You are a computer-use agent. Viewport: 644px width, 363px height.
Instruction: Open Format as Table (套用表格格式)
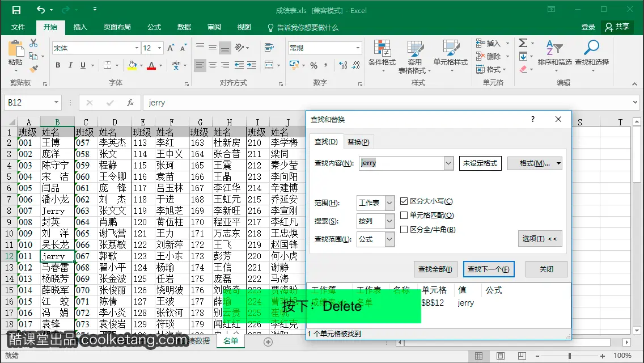click(415, 57)
